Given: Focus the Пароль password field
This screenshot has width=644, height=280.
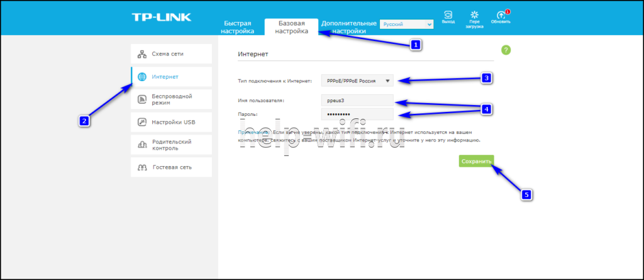Looking at the screenshot, I should click(x=357, y=115).
